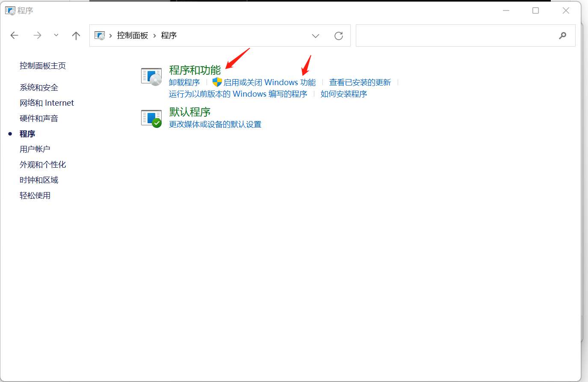Select 系统和安全 in the sidebar
Screen dimensions: 588x382
coord(39,88)
